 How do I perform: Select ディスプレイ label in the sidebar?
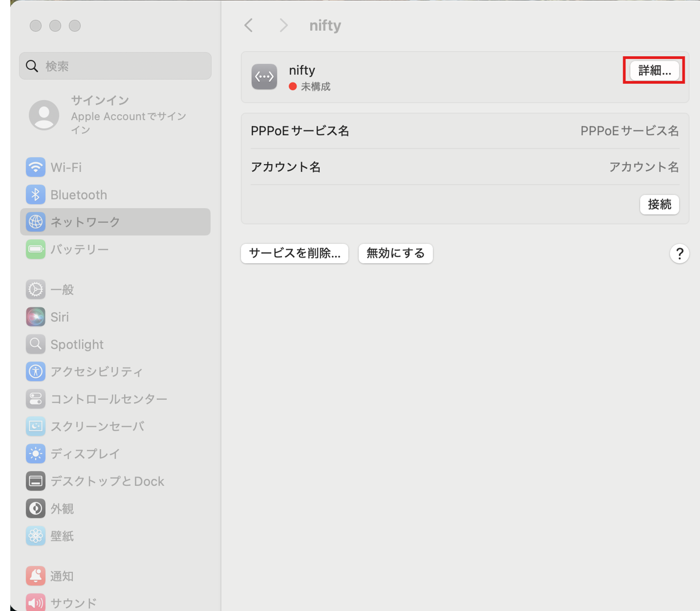click(x=85, y=454)
